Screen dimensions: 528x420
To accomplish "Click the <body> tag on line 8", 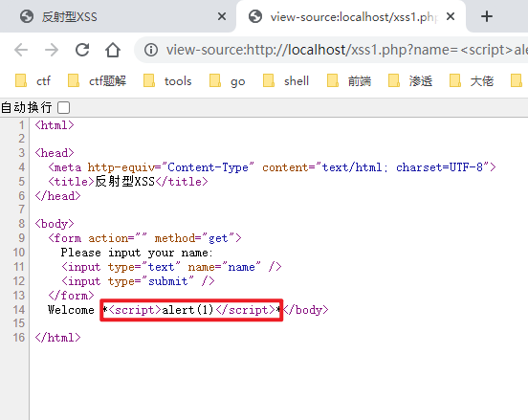I will 55,224.
